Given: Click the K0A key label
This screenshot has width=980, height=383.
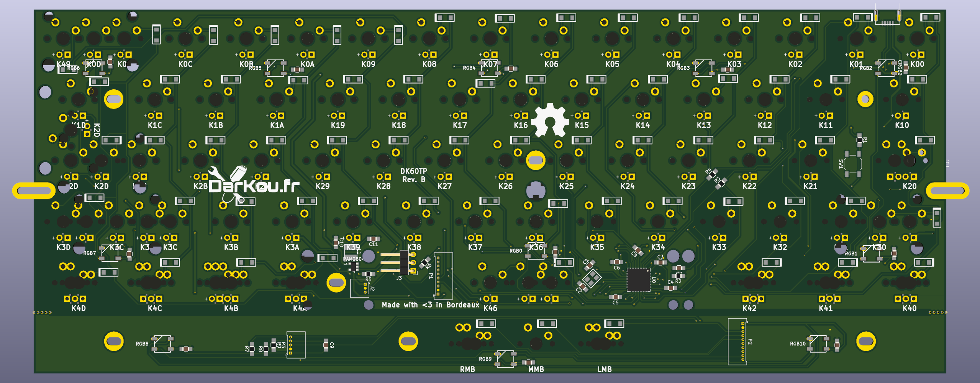Looking at the screenshot, I should (x=307, y=64).
